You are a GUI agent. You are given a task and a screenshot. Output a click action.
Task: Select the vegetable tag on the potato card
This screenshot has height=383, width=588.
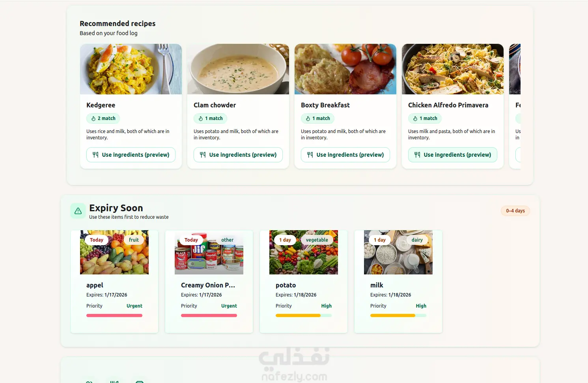pos(317,240)
